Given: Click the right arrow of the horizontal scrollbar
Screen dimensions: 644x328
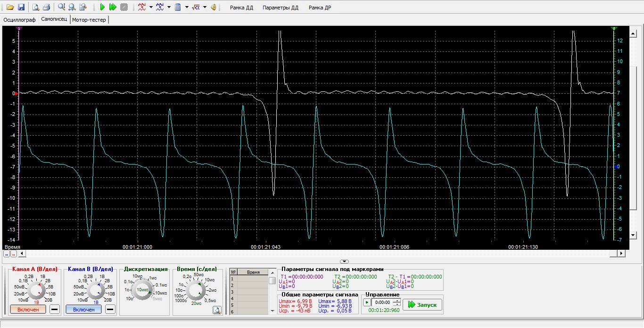Looking at the screenshot, I should [622, 254].
